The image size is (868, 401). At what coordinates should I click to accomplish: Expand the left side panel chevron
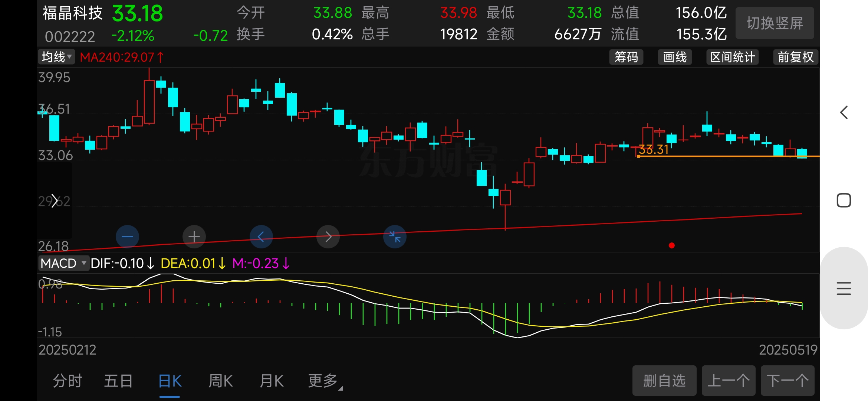tap(55, 200)
